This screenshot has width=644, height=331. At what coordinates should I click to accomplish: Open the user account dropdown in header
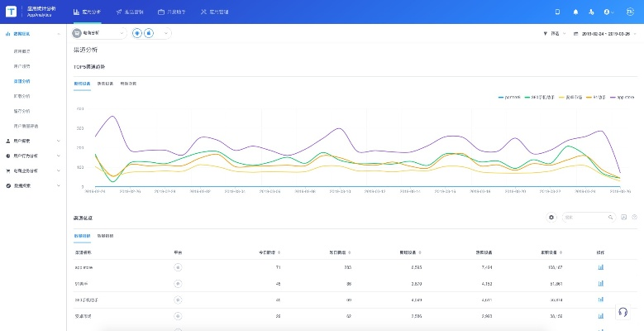tap(609, 12)
